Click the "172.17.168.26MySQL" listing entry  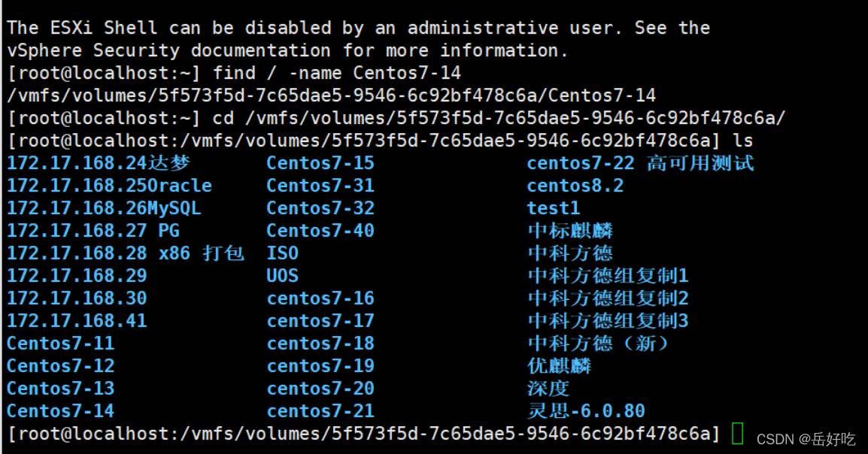[104, 208]
